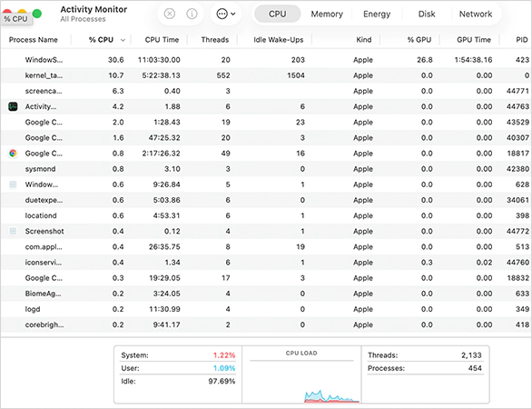Sort by Process Name column header
Screen dimensions: 532x409
pos(34,40)
